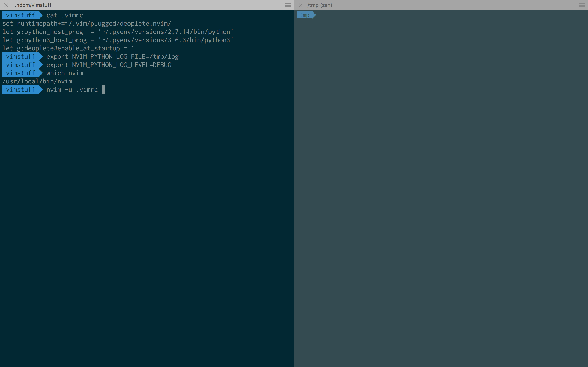
Task: Click the cursor in the left terminal
Action: coord(104,89)
